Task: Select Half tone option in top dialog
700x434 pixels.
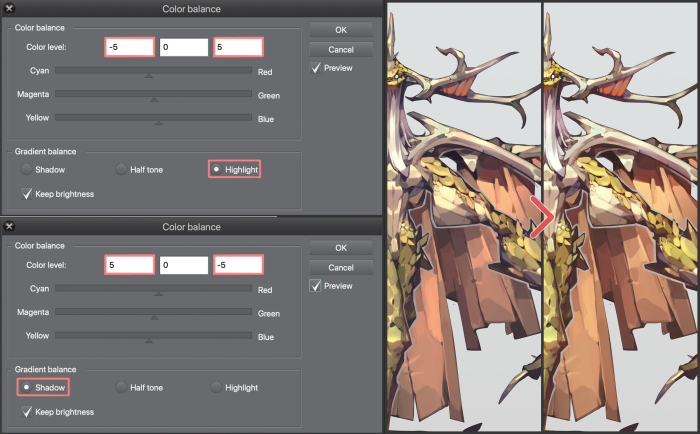Action: tap(122, 170)
